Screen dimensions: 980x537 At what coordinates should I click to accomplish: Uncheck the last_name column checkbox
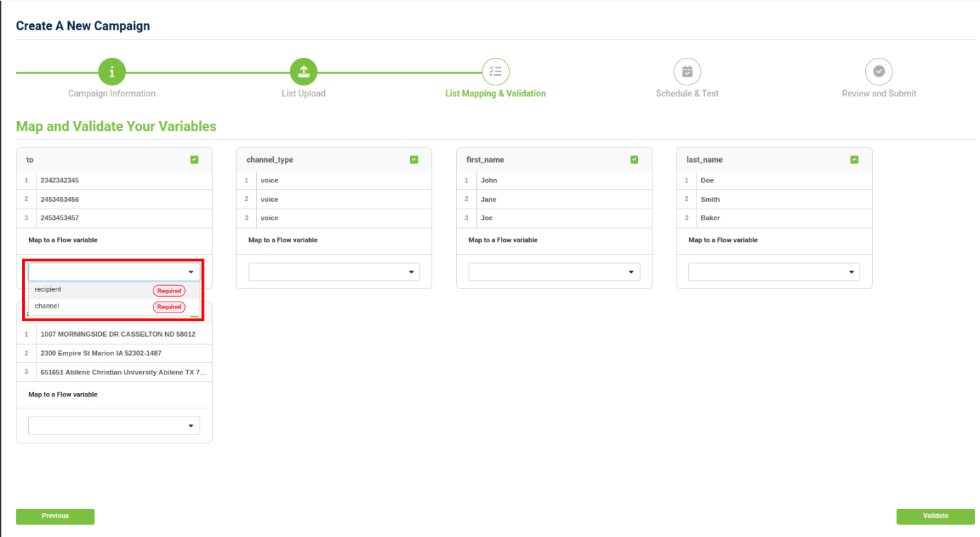[855, 160]
